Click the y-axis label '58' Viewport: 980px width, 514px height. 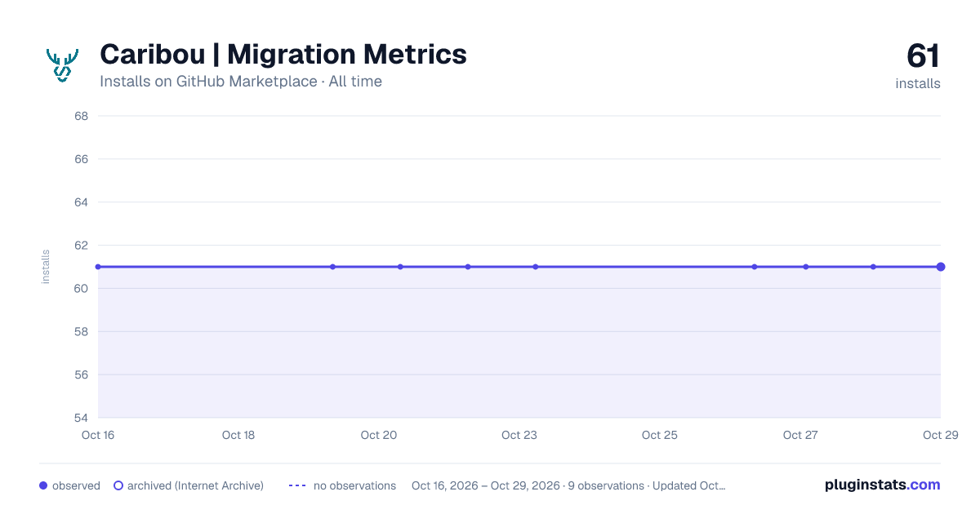(82, 332)
